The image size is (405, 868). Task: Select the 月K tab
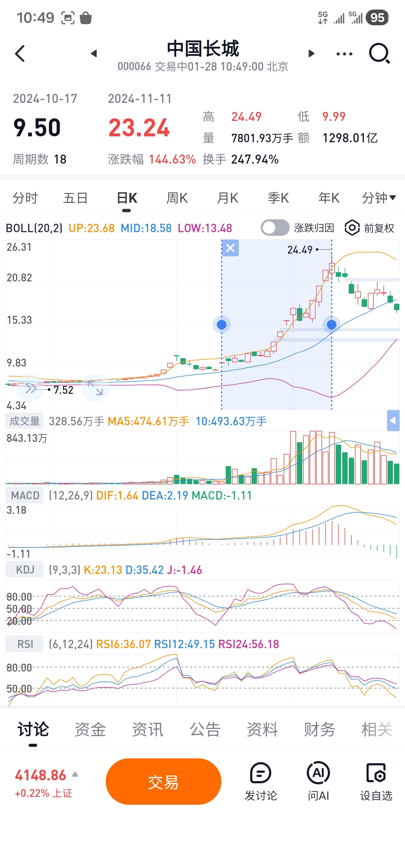(x=228, y=198)
